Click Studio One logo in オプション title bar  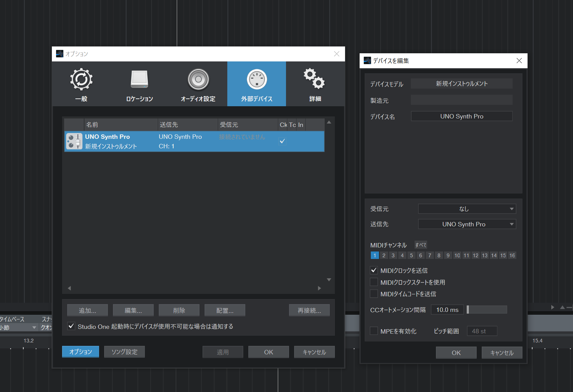60,54
